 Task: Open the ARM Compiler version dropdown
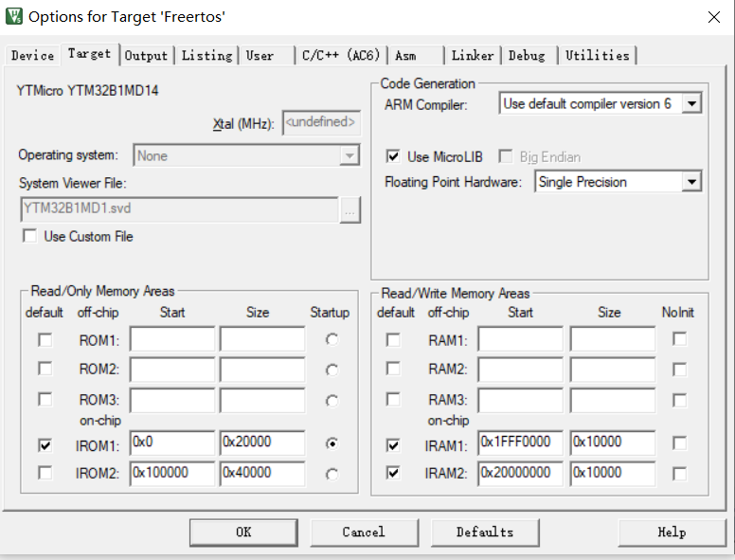(x=691, y=103)
